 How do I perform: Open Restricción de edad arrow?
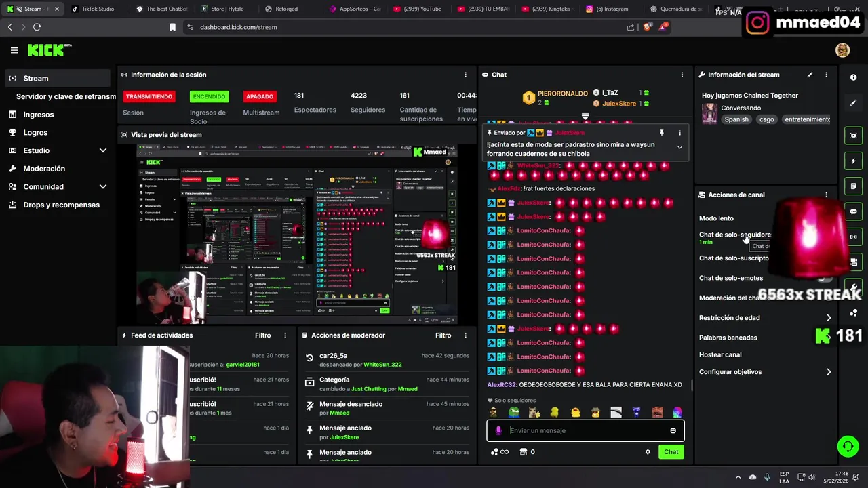tap(829, 318)
